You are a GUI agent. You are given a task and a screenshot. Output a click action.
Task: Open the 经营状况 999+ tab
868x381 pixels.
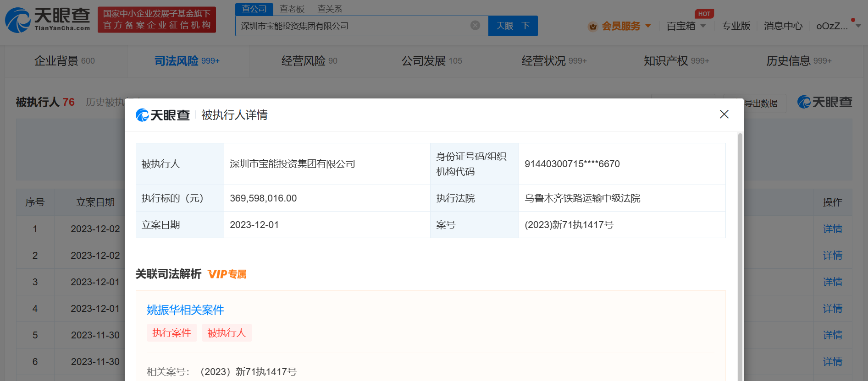pos(554,61)
